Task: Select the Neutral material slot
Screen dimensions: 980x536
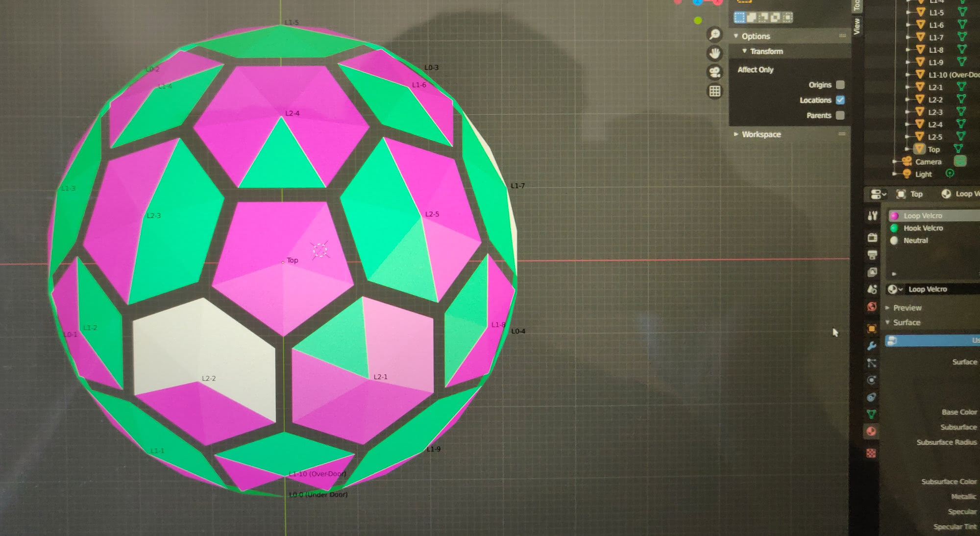Action: [x=934, y=240]
